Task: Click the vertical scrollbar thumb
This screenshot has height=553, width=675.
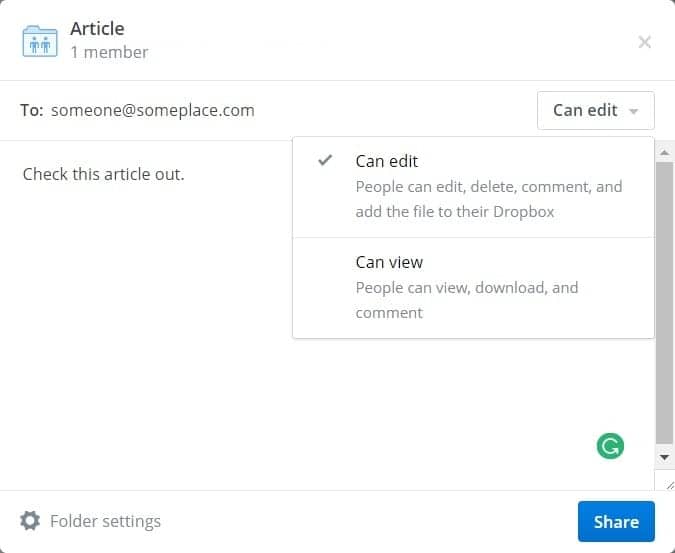Action: pos(664,303)
